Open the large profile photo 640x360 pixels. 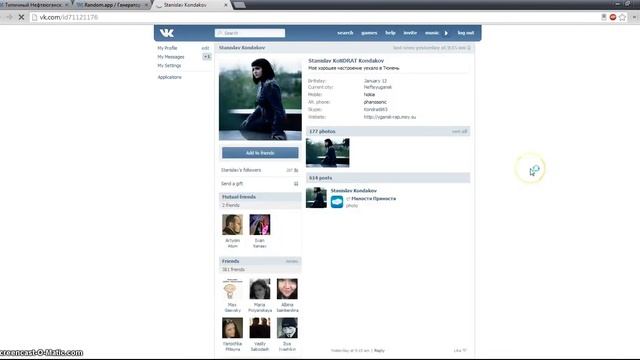coord(260,99)
